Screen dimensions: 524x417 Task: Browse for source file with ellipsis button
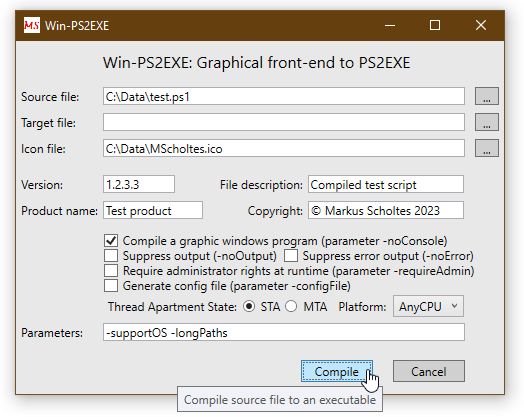click(x=487, y=96)
